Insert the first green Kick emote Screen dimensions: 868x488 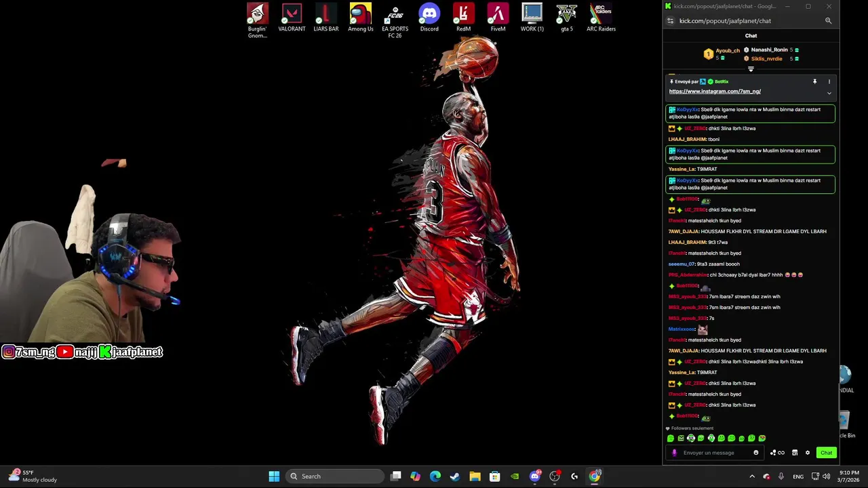671,439
